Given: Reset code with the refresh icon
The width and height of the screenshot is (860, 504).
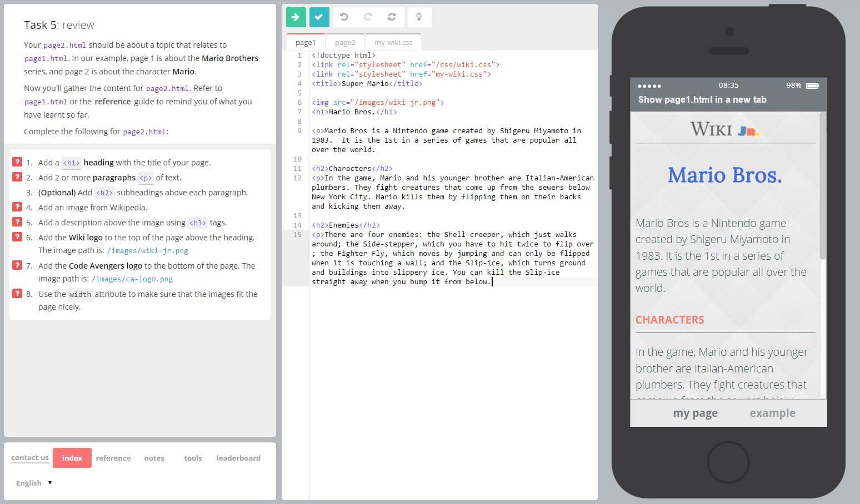Looking at the screenshot, I should point(392,17).
